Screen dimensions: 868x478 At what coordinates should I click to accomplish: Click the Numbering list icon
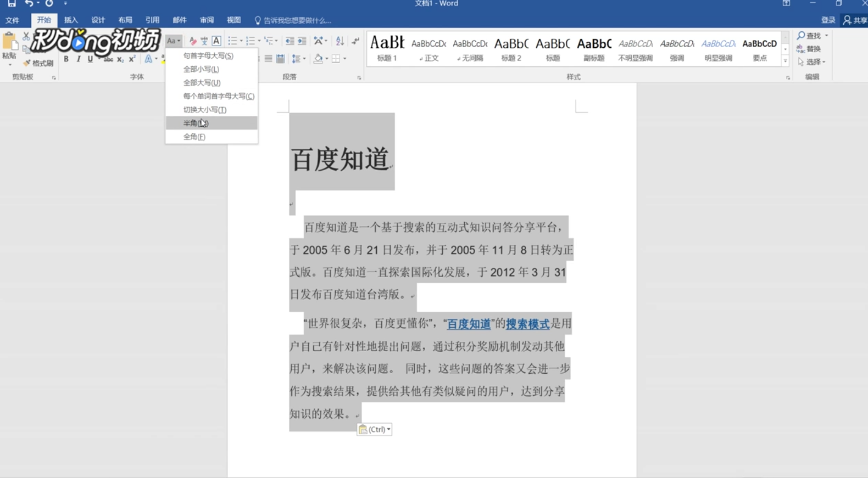point(251,41)
